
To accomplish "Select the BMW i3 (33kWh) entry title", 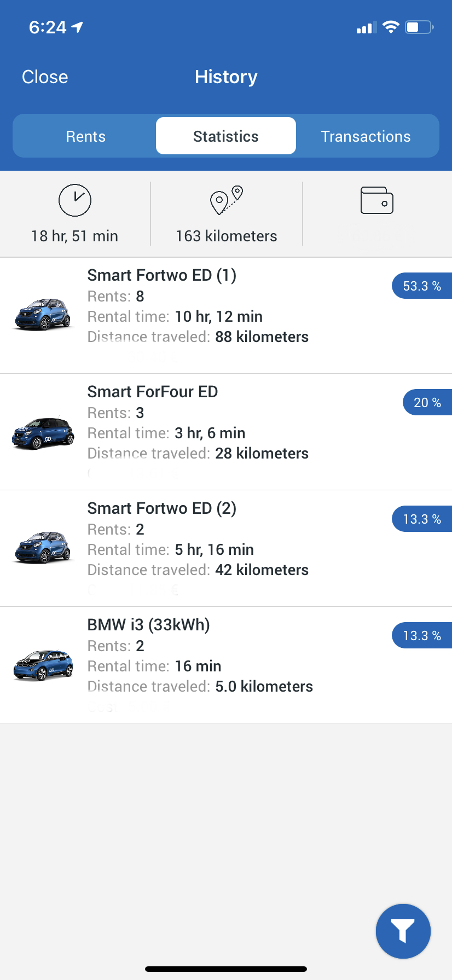I will [149, 625].
